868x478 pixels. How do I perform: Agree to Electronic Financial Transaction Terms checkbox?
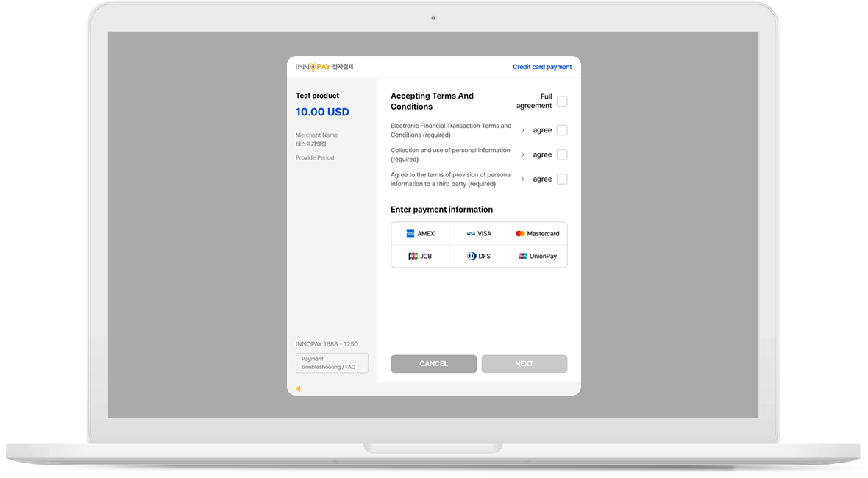click(x=562, y=130)
